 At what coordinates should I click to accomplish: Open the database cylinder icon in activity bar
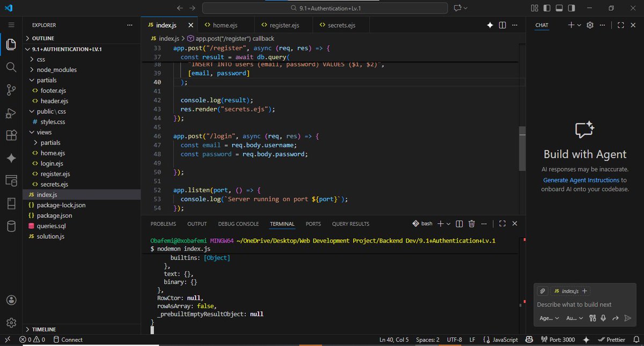pos(11,226)
